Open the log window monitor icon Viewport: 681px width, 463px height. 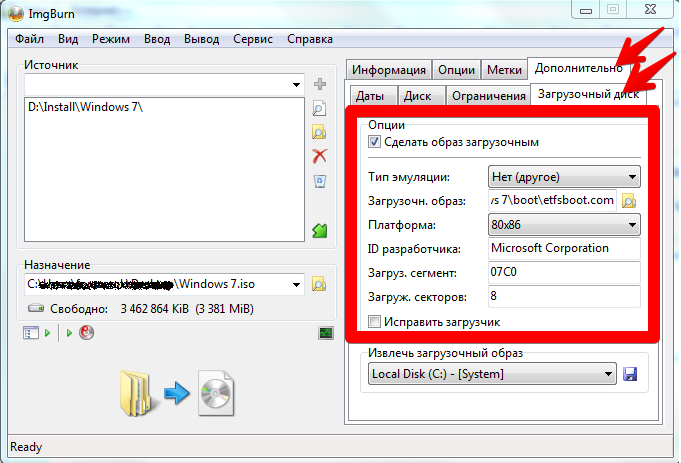(x=326, y=333)
